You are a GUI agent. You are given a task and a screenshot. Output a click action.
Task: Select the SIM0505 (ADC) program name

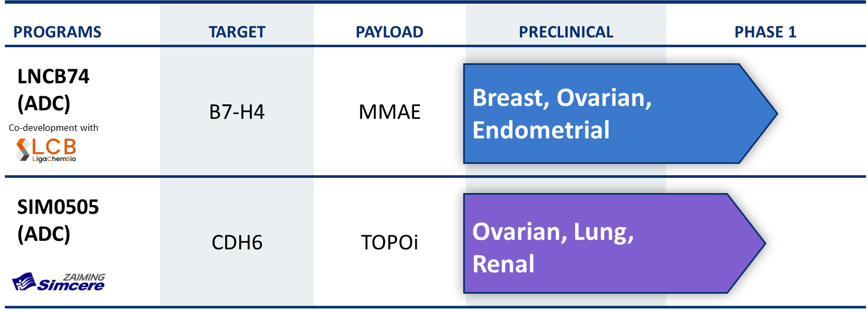tap(58, 220)
